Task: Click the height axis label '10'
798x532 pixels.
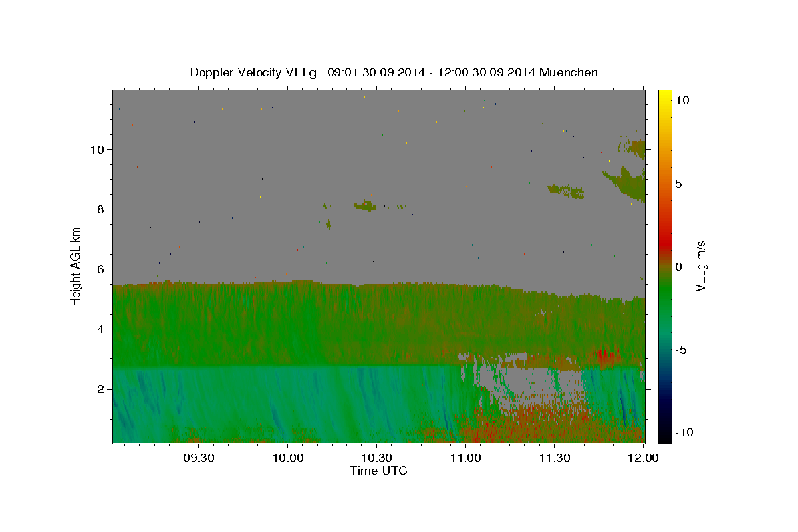Action: coord(98,149)
